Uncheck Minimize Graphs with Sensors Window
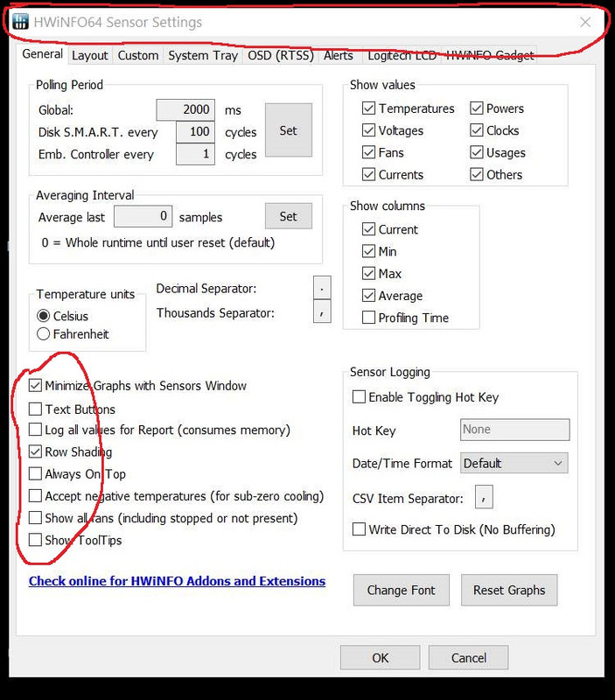Screen dimensions: 615x700 coord(35,385)
